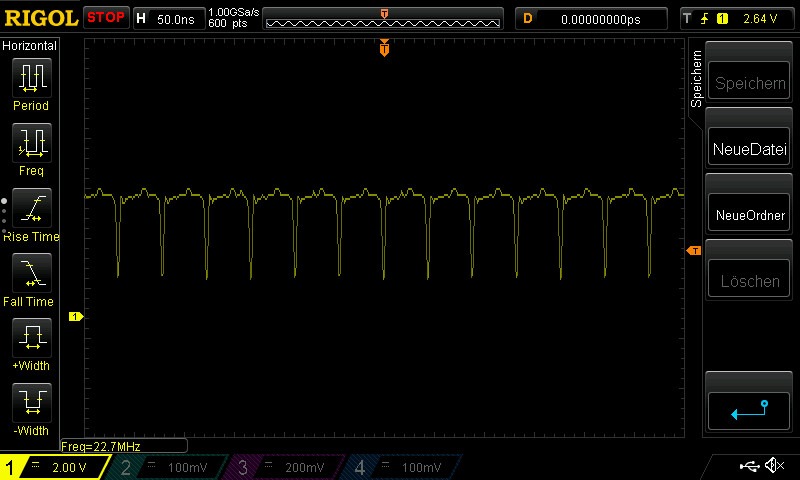
Task: Click the orange trigger level marker on right edge
Action: [693, 250]
